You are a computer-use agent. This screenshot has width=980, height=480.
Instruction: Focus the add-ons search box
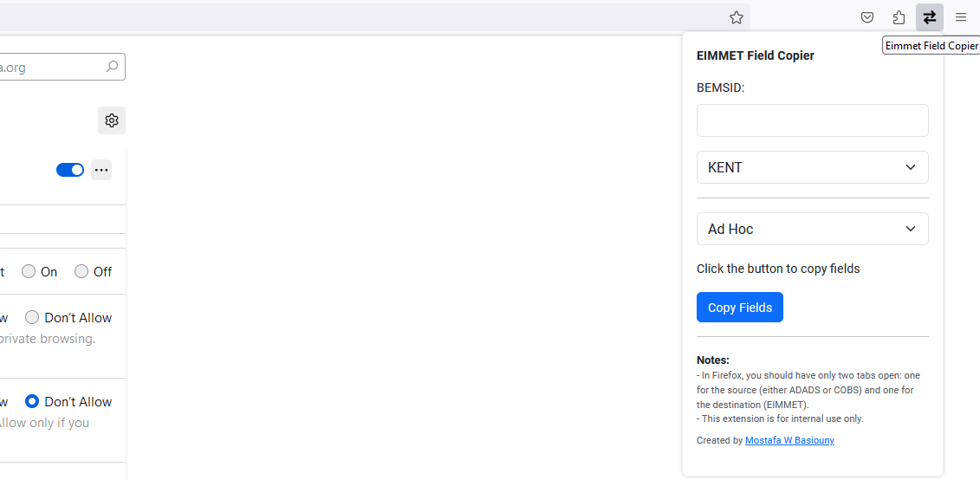pyautogui.click(x=52, y=67)
